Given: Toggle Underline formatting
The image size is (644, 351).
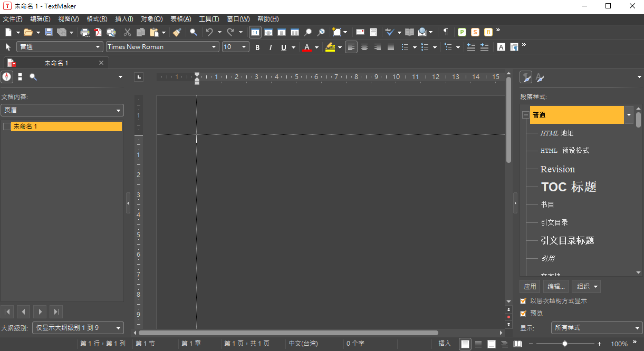Looking at the screenshot, I should (283, 47).
